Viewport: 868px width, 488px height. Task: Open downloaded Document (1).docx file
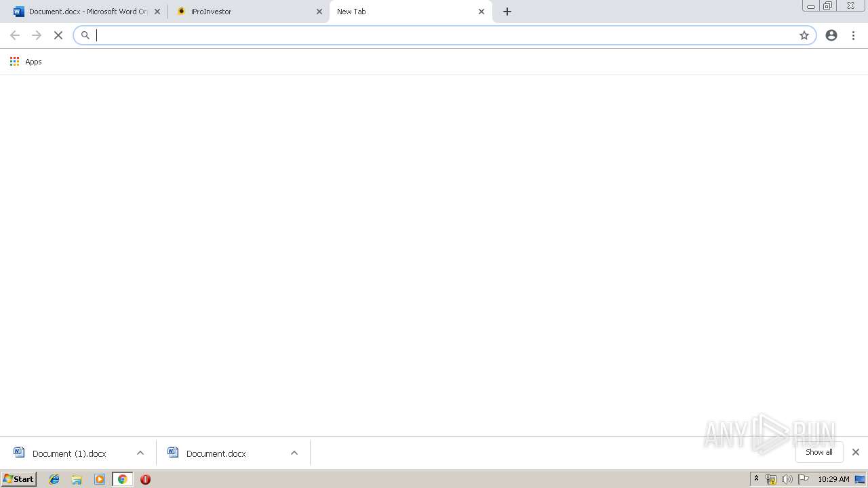(x=69, y=453)
